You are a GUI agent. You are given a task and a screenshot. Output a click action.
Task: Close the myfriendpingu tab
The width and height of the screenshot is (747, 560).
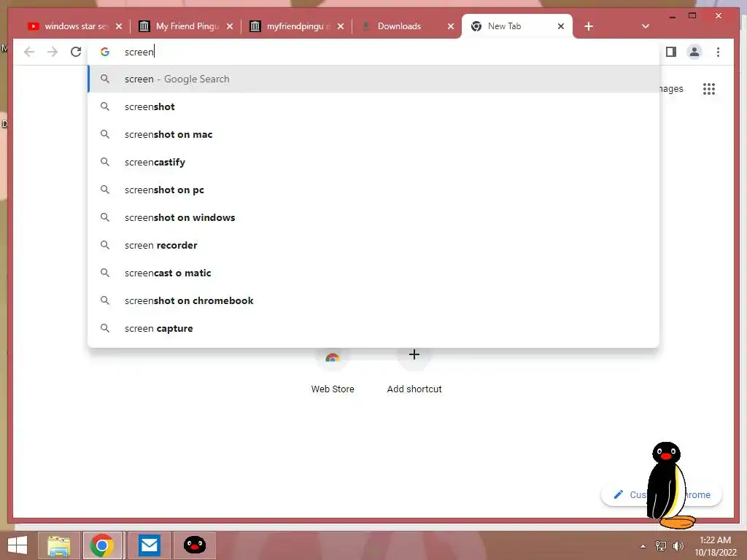click(341, 26)
